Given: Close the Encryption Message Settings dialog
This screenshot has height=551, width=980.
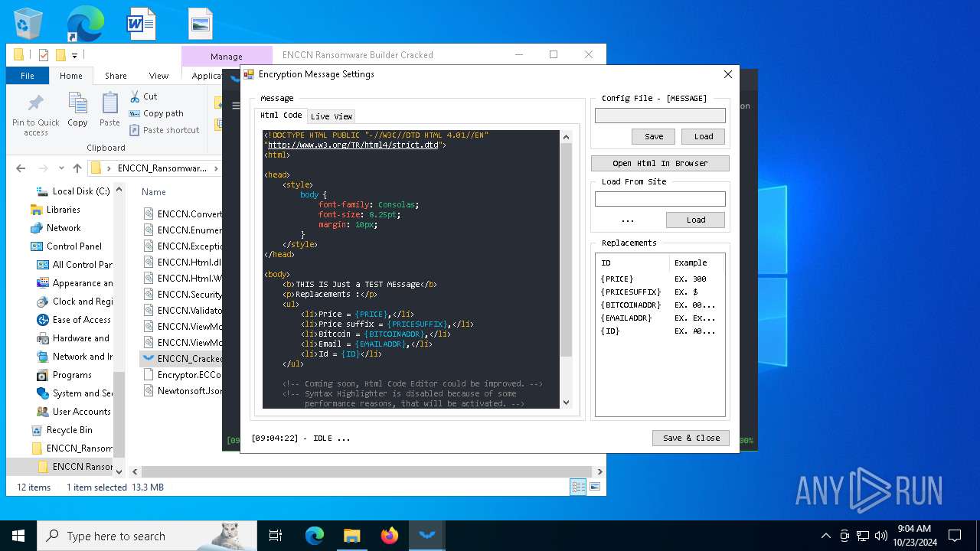Looking at the screenshot, I should click(727, 74).
